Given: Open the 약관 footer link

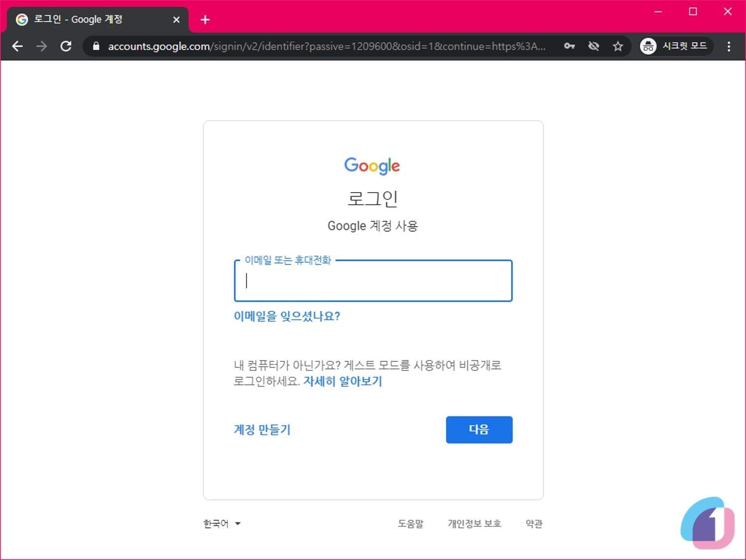Looking at the screenshot, I should pos(534,524).
